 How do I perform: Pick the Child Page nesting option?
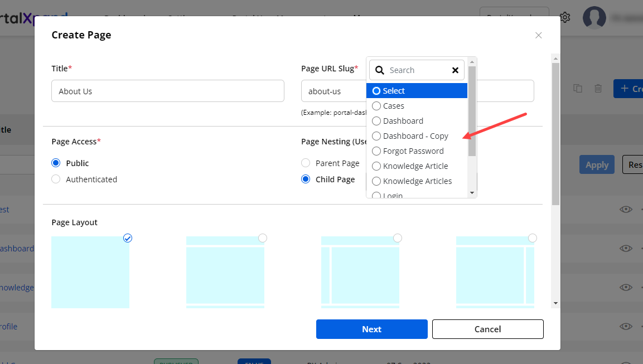(x=306, y=179)
